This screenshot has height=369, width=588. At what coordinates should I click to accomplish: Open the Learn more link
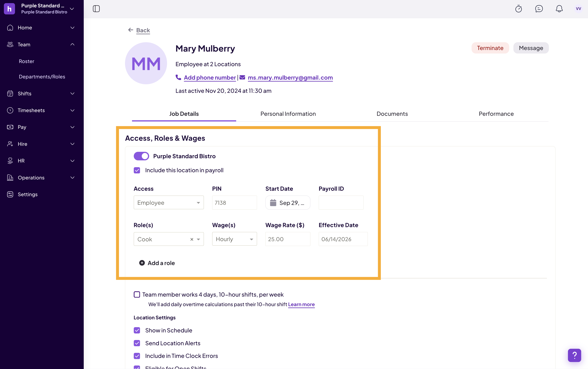[301, 304]
